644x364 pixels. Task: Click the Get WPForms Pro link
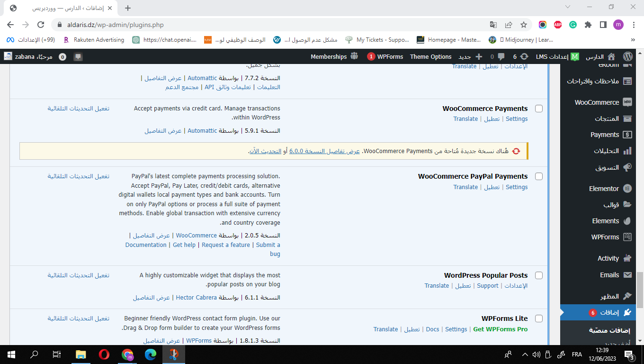click(x=500, y=329)
